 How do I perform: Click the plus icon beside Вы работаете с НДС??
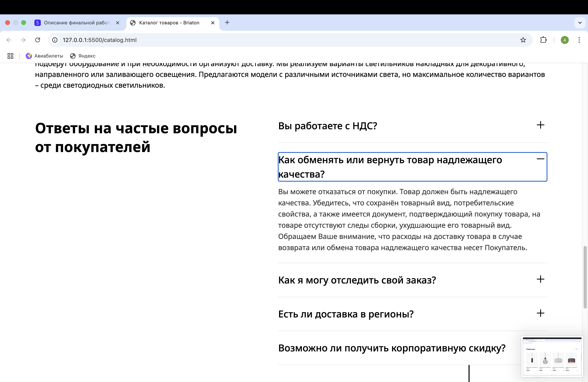541,125
